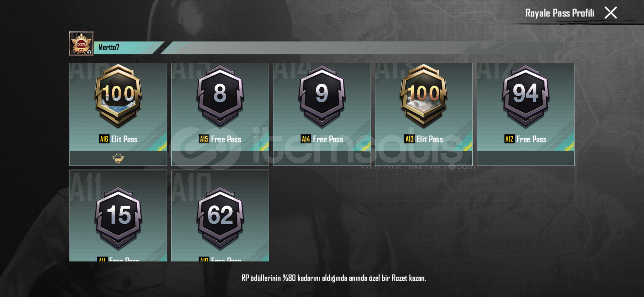
Task: Click the A16 gold 100 badge
Action: [x=118, y=96]
